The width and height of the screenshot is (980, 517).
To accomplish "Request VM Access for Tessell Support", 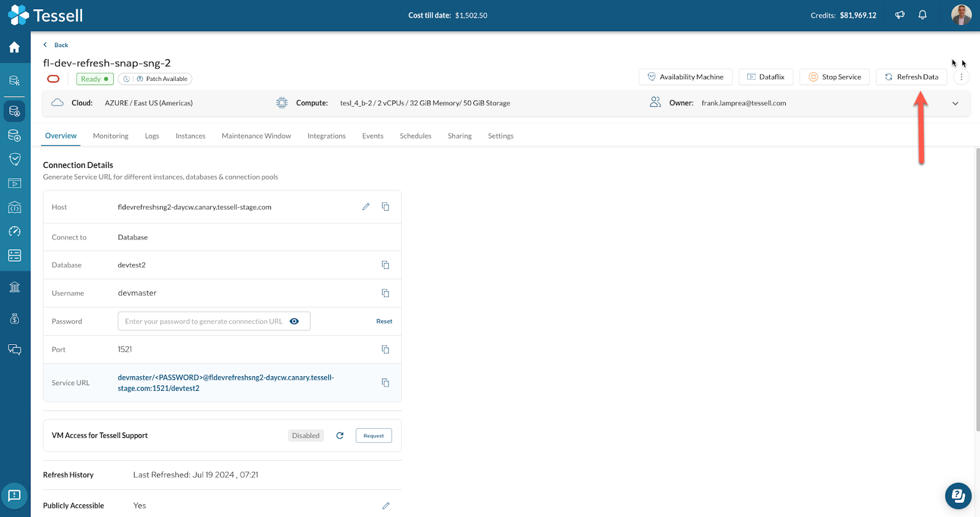I will (x=374, y=436).
